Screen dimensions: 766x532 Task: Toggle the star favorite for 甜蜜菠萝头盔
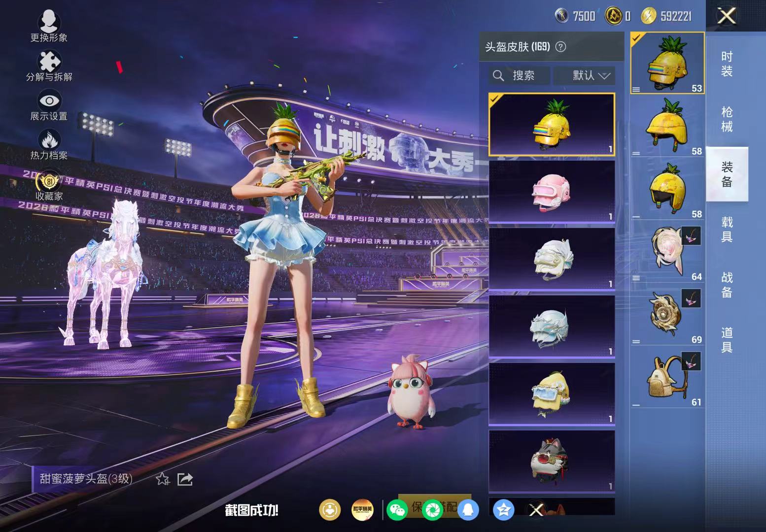pyautogui.click(x=163, y=479)
